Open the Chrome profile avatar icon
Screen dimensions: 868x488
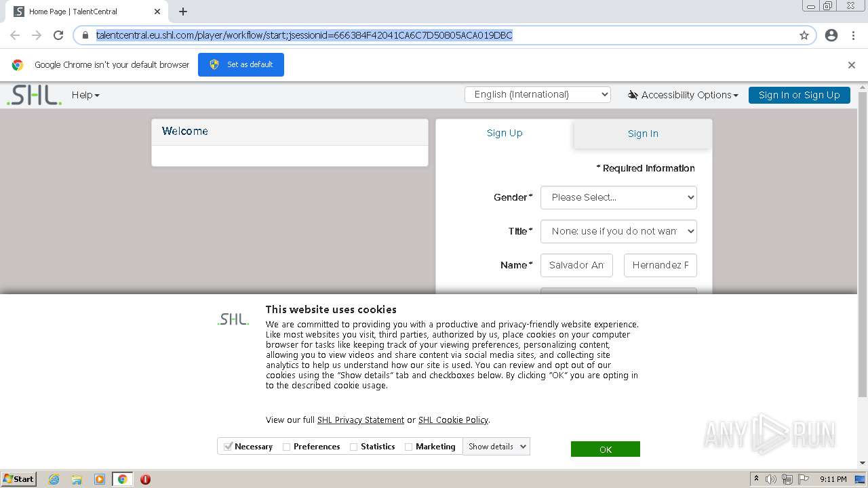(831, 35)
